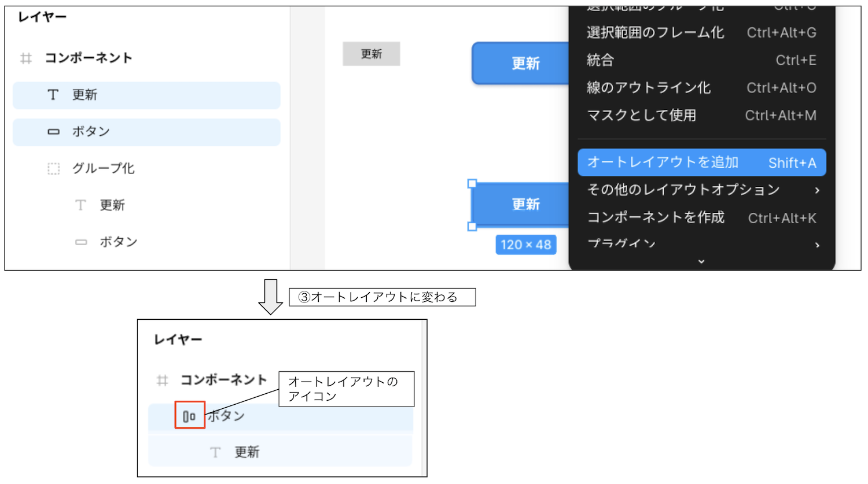This screenshot has height=484, width=868.
Task: Click the 120 × 48 size label
Action: [x=526, y=245]
